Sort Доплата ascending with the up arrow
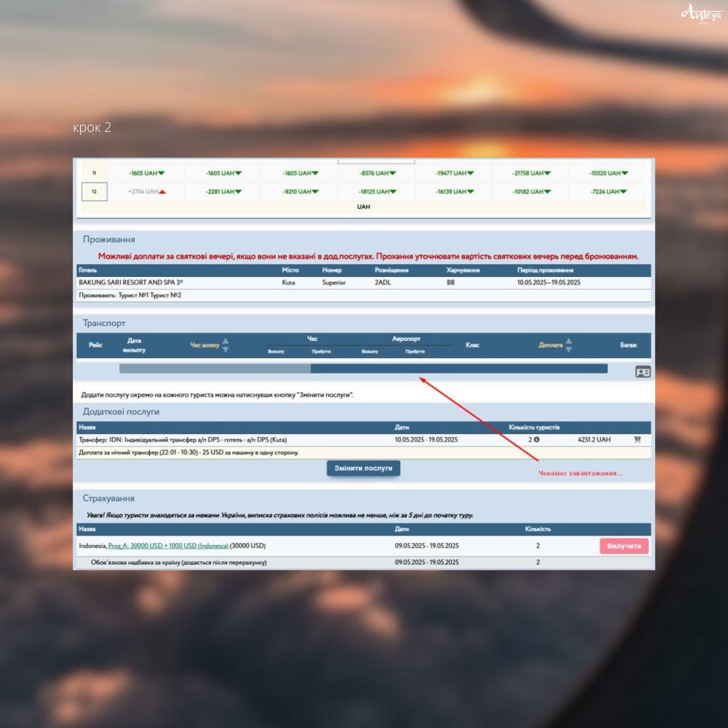Screen dimensions: 728x728 [x=569, y=341]
